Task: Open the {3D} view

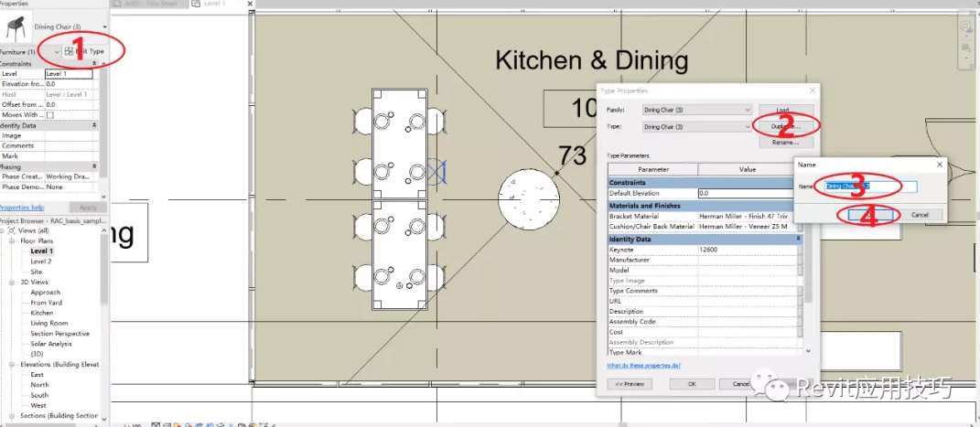Action: pos(37,354)
